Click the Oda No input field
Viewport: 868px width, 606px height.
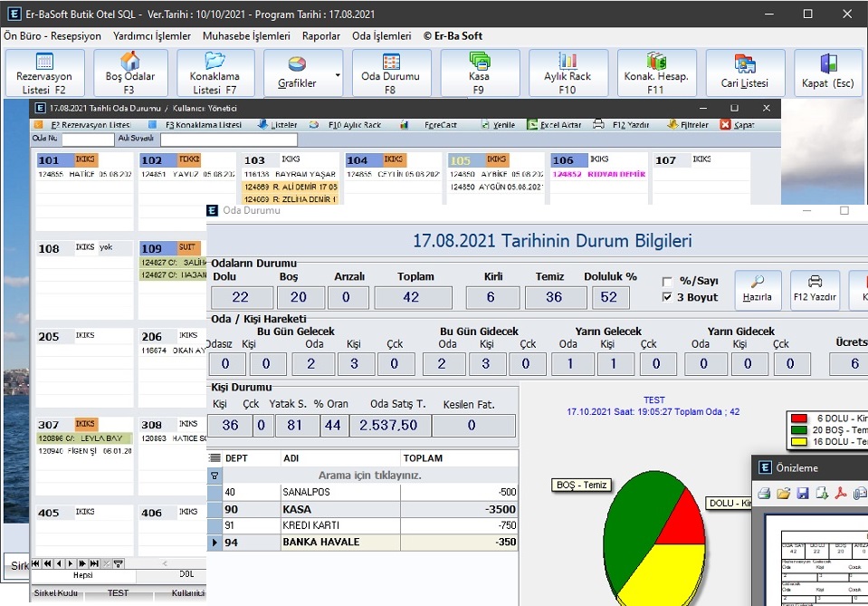point(88,139)
